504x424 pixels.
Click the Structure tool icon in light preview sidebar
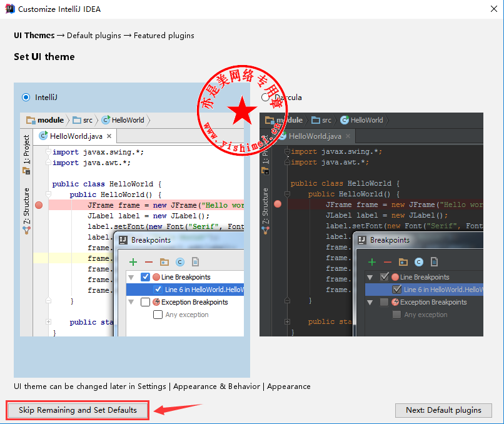point(26,230)
